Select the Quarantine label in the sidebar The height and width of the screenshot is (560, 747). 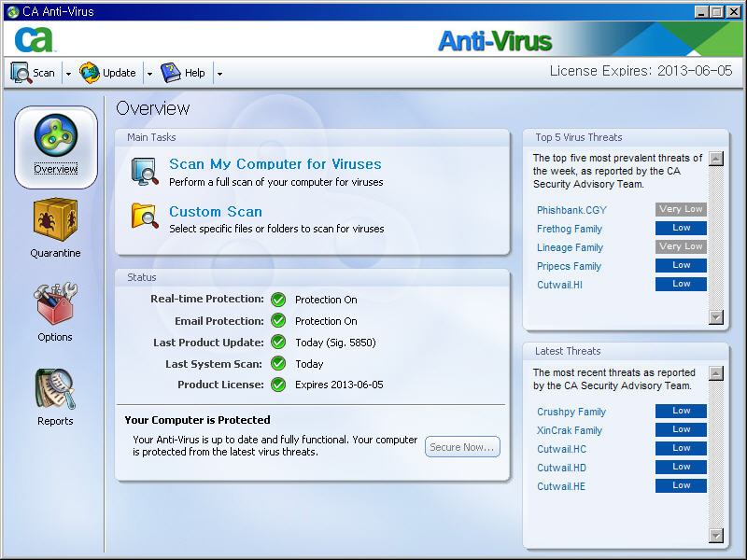click(55, 253)
